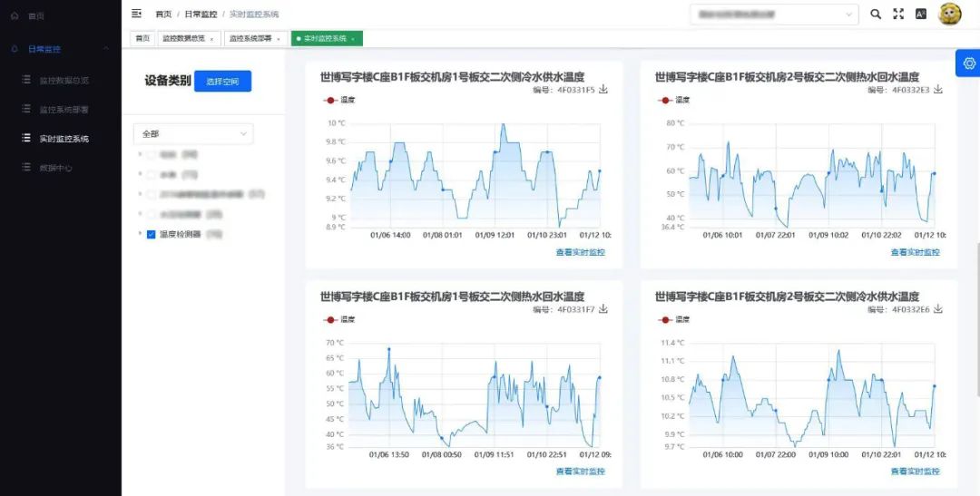Click 首页 in the breadcrumb

[163, 14]
